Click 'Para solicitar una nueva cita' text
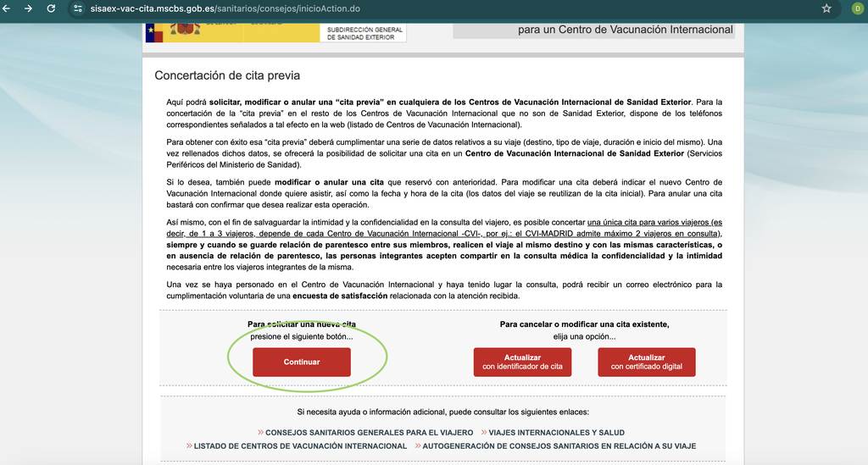Image resolution: width=868 pixels, height=465 pixels. (302, 324)
